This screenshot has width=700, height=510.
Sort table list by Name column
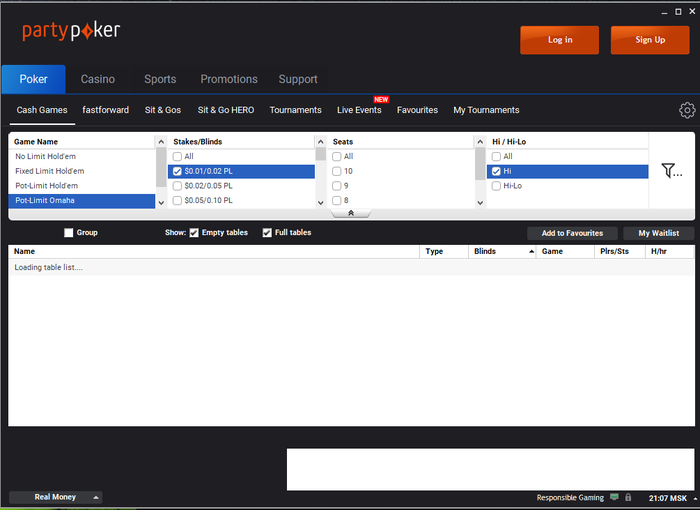pos(214,251)
